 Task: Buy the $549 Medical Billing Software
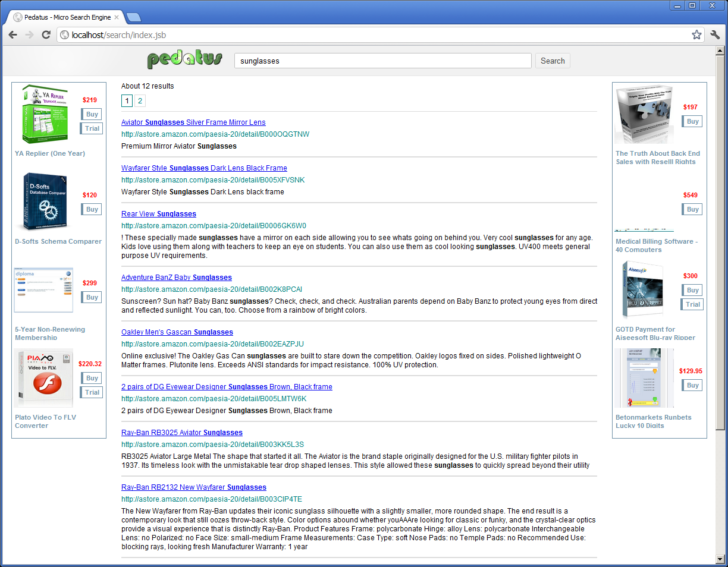(x=692, y=209)
